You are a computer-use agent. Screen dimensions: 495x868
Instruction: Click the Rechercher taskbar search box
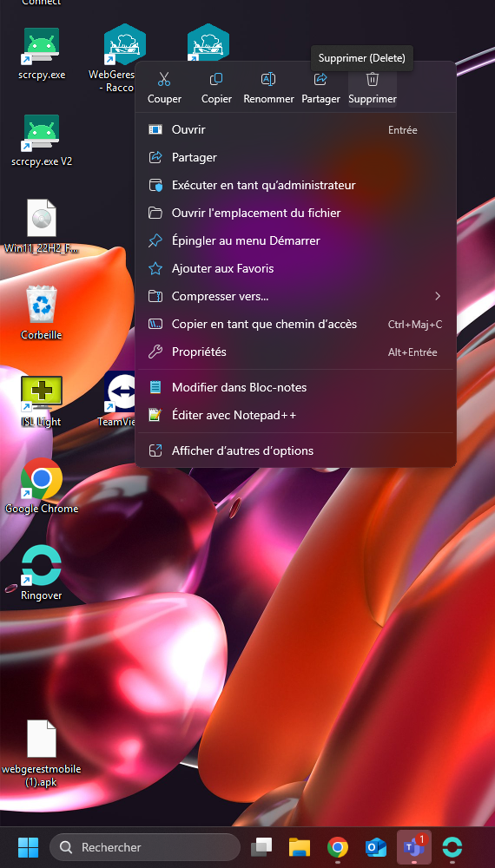click(x=145, y=847)
